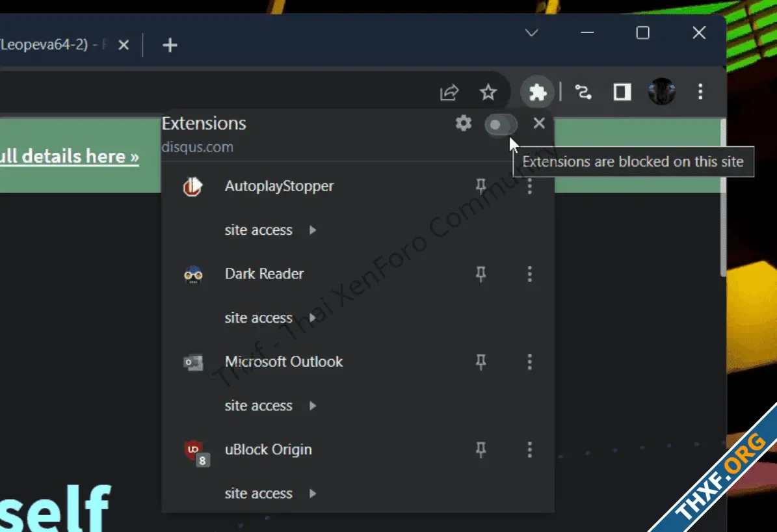The image size is (777, 532).
Task: Open more actions for Dark Reader
Action: pos(530,274)
